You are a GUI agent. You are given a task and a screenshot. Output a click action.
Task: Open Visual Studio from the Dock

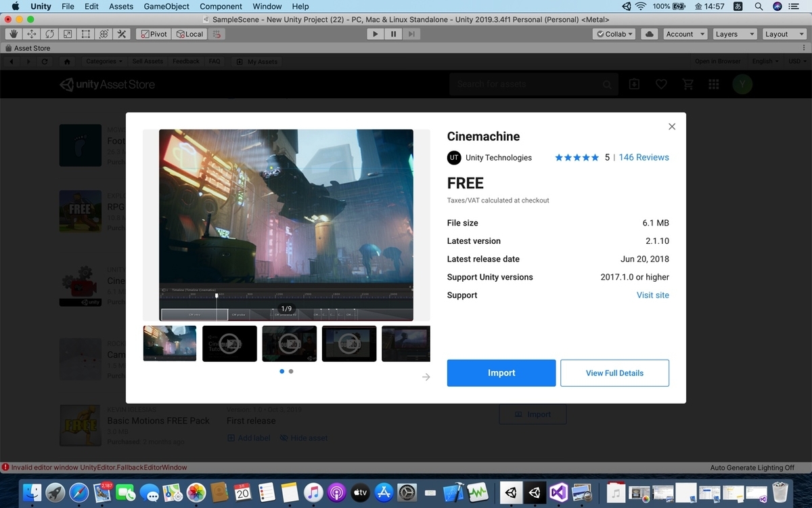click(558, 492)
